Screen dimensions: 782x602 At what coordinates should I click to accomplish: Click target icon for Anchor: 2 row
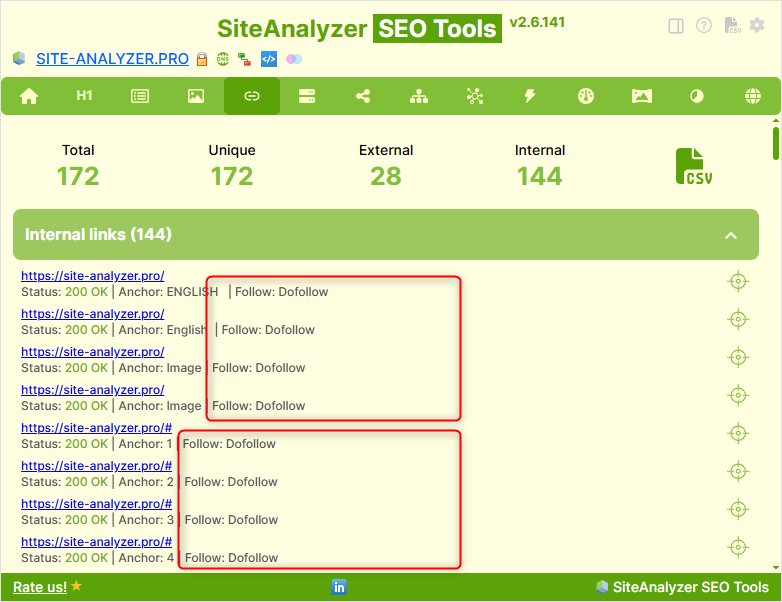(738, 471)
